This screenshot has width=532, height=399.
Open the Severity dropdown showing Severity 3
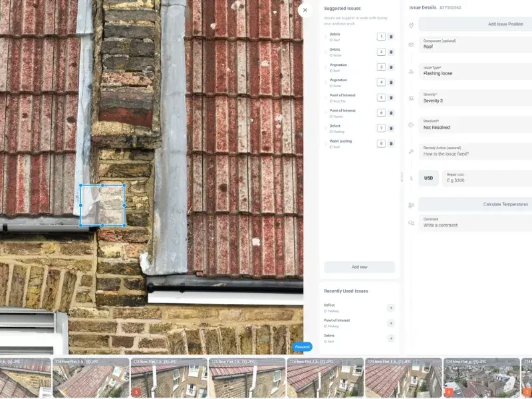(x=475, y=98)
